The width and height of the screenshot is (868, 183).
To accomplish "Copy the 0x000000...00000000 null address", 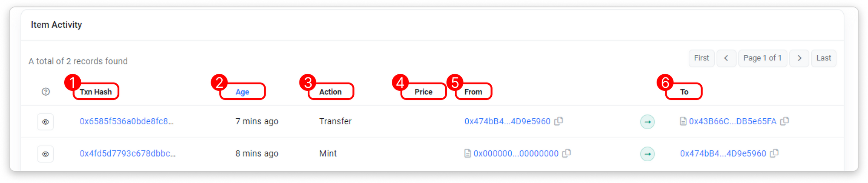I will 567,153.
